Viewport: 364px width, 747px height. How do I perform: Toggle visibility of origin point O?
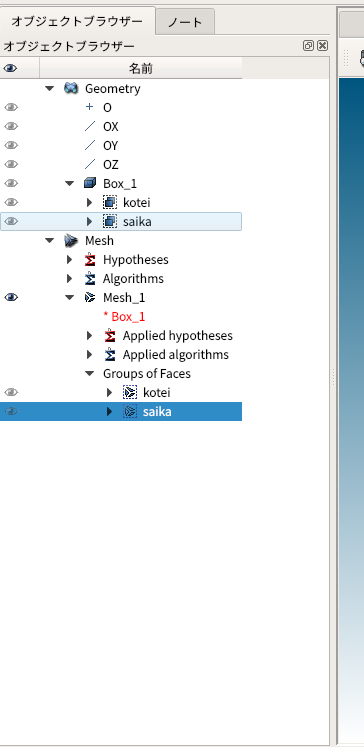click(10, 107)
